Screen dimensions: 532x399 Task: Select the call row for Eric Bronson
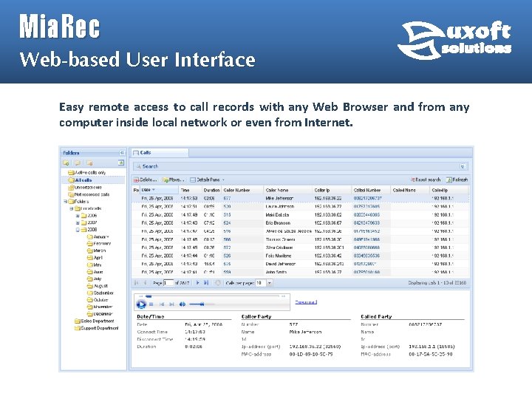point(301,223)
